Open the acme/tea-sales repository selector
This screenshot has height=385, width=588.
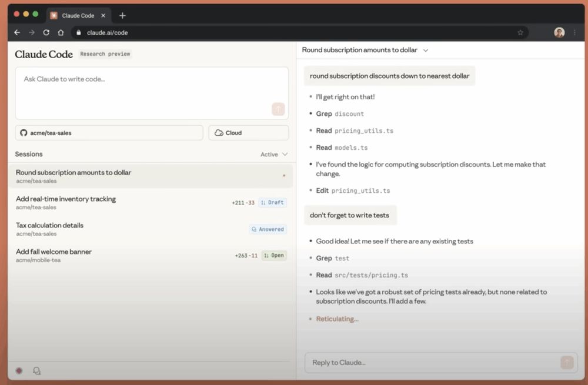point(109,133)
